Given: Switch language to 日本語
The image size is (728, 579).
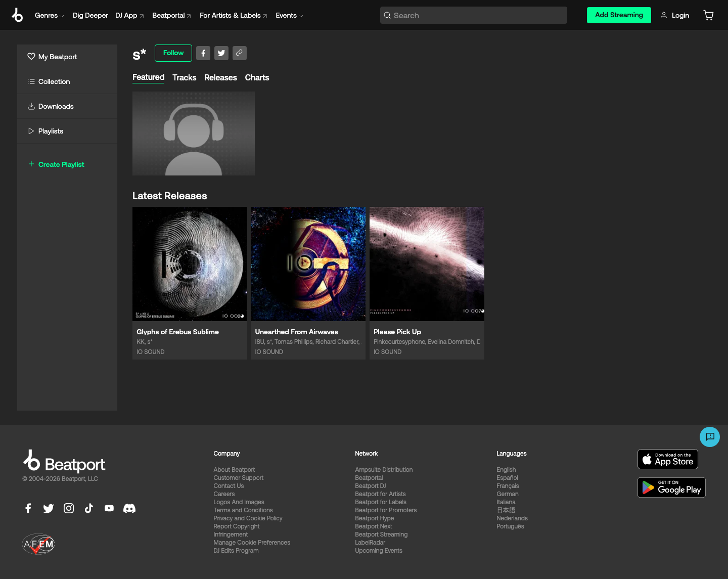Looking at the screenshot, I should 506,510.
